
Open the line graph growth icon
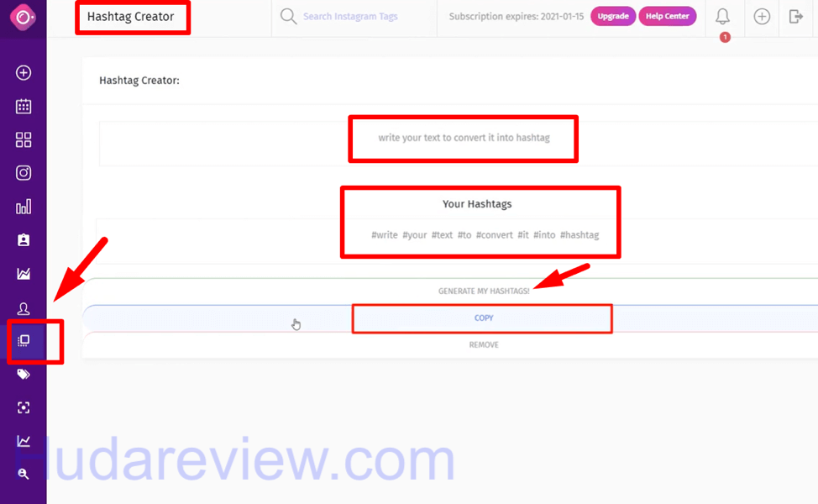24,441
